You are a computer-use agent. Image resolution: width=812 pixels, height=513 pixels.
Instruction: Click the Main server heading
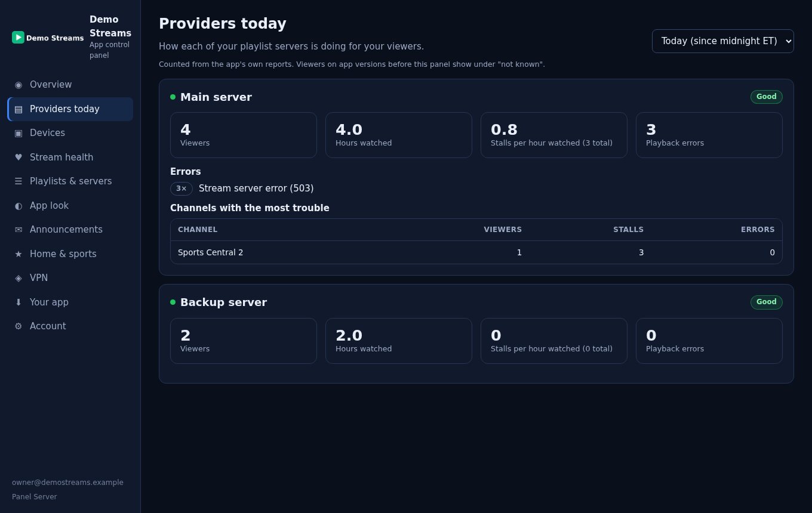pos(216,97)
